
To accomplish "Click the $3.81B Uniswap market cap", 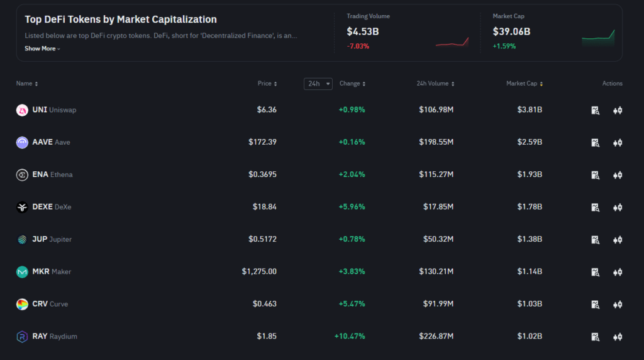I will (x=530, y=110).
